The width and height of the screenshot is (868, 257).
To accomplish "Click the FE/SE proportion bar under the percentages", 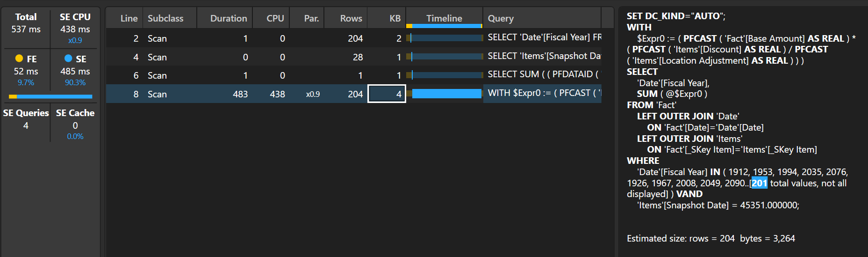I will [50, 96].
